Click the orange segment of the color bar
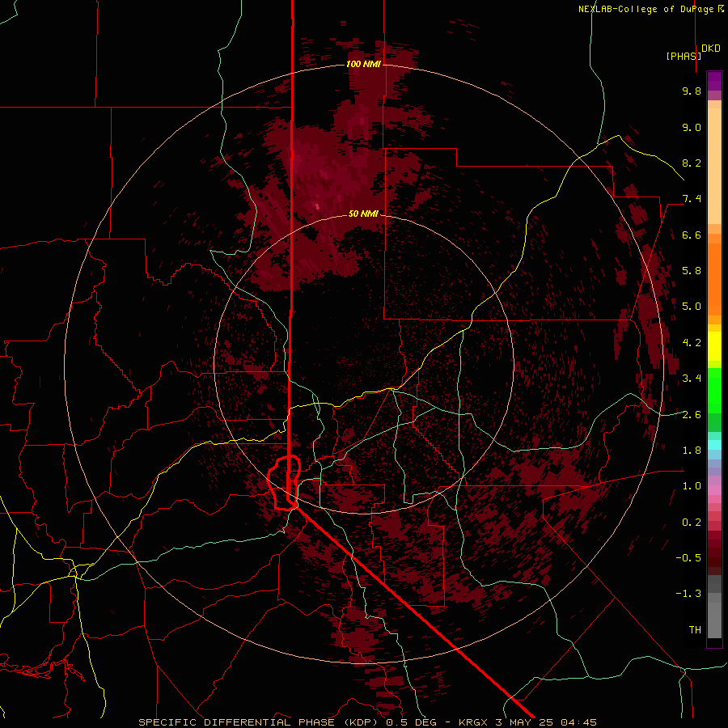Viewport: 728px width, 728px height. pos(714,278)
